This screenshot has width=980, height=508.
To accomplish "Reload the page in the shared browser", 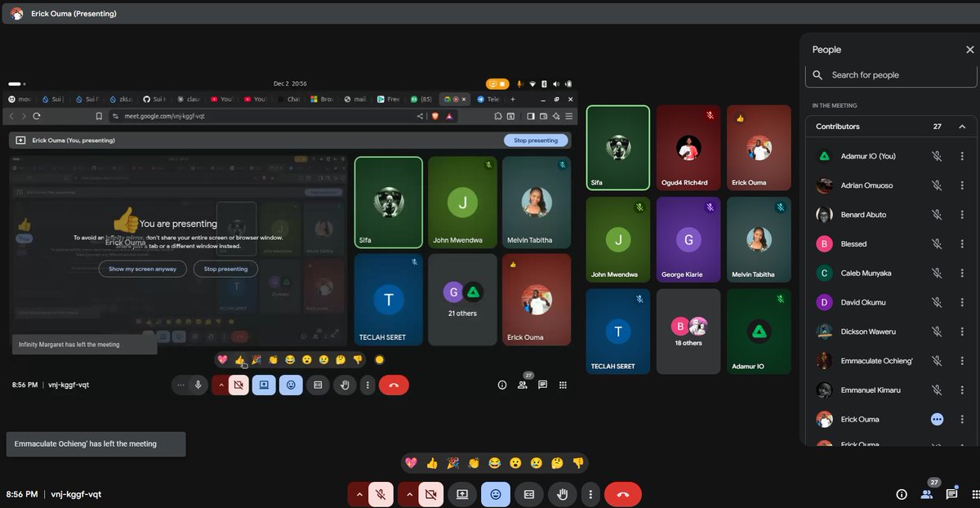I will click(37, 116).
